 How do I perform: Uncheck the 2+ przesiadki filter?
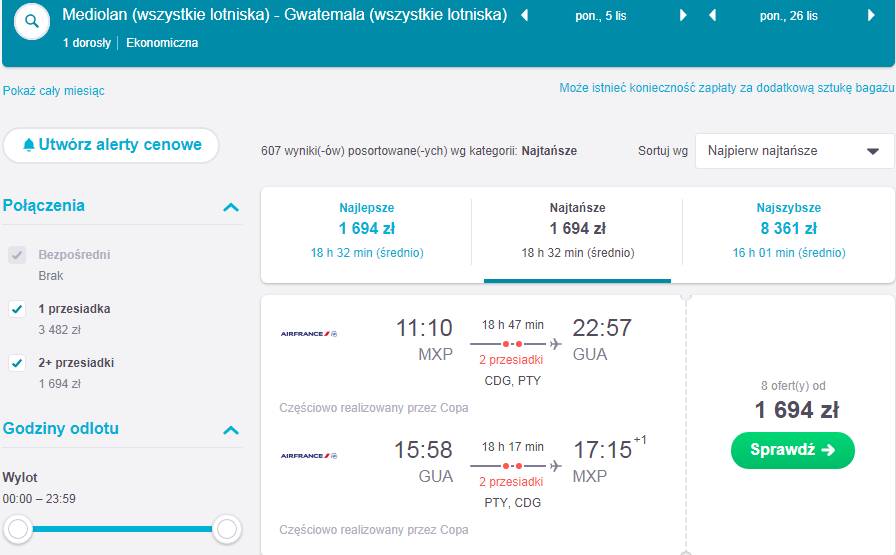[17, 363]
